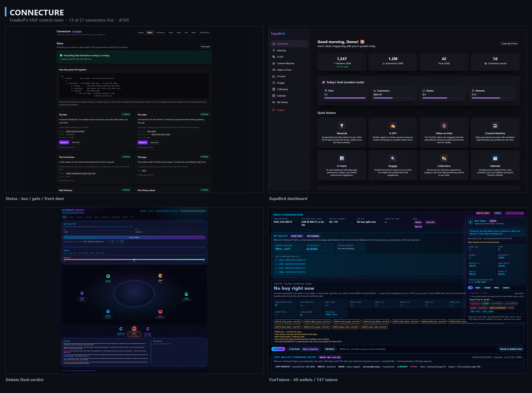Expand 'What does this do?' under The Bus
This screenshot has height=393, width=532.
click(x=67, y=147)
